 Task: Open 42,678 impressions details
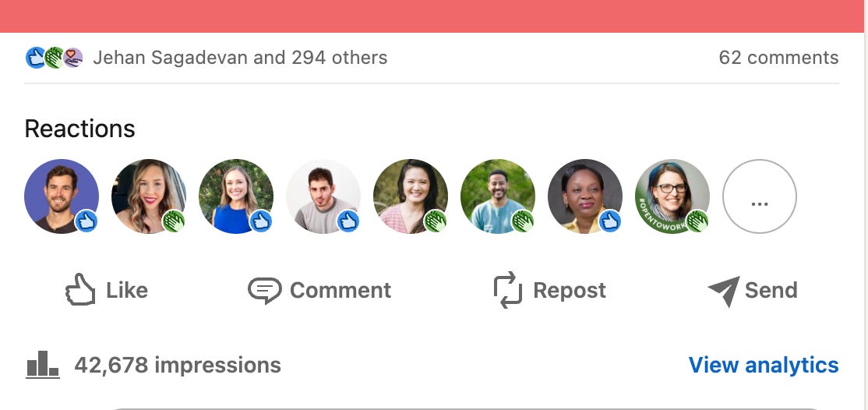click(178, 365)
